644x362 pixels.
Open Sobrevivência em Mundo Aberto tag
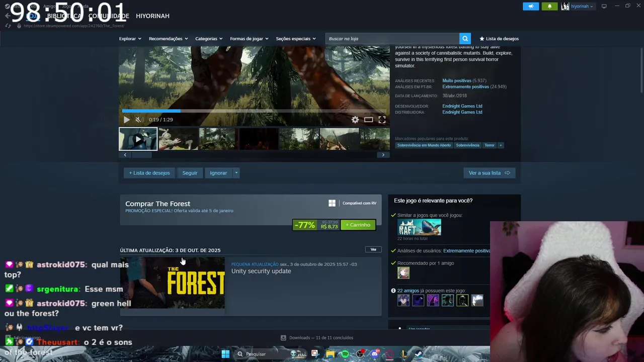point(424,145)
